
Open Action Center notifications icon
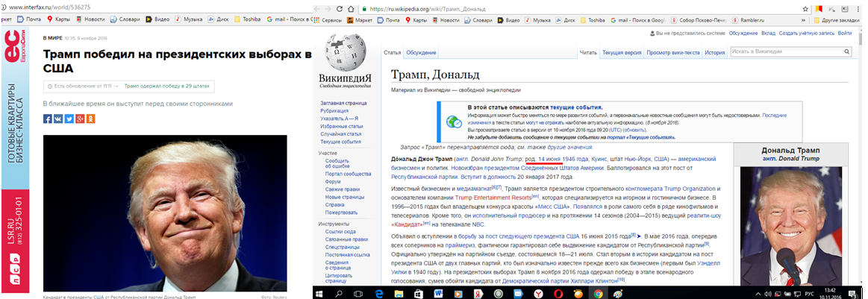853,293
